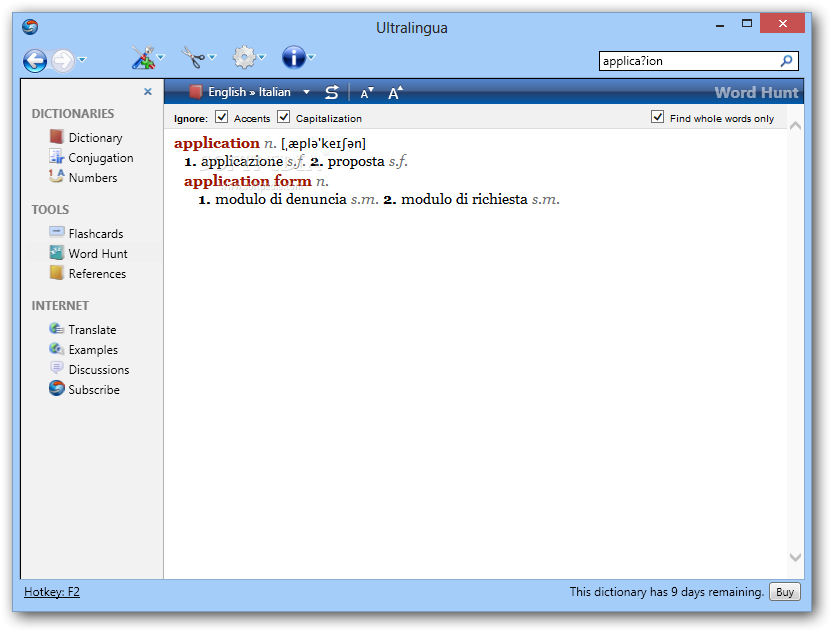
Task: Click the References yellow book icon
Action: pos(56,273)
